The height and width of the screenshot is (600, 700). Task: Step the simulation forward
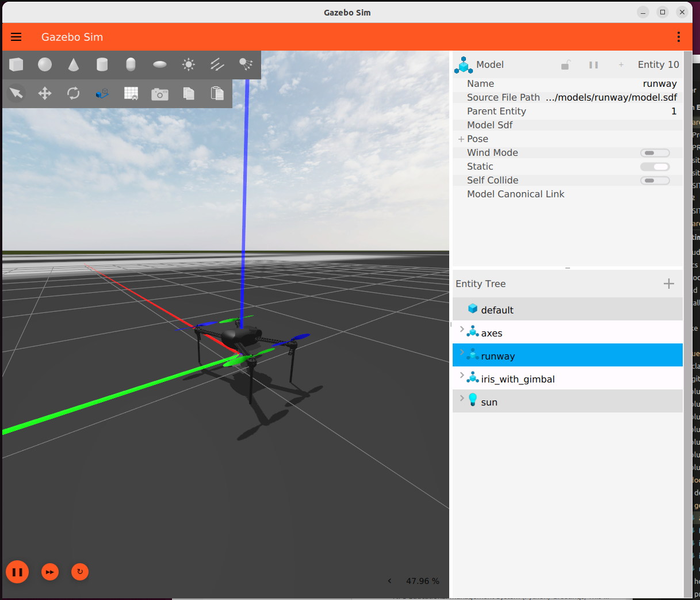pyautogui.click(x=50, y=572)
